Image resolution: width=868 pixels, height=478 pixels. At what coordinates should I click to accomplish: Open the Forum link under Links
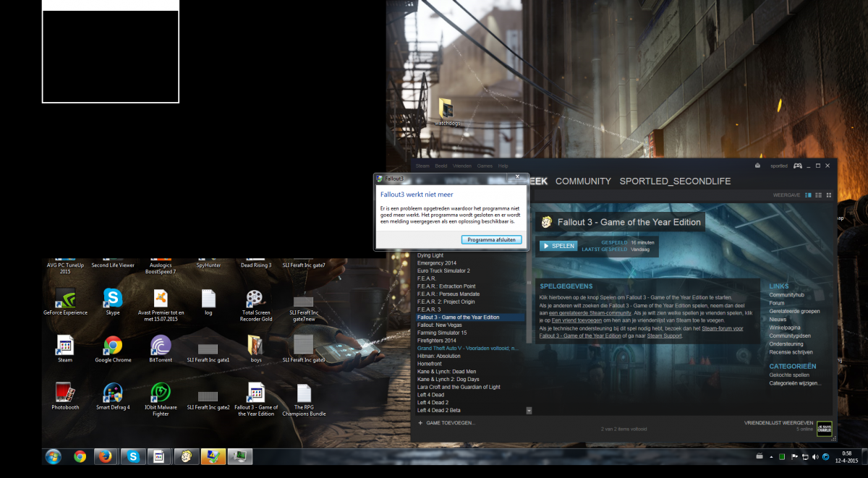(777, 303)
